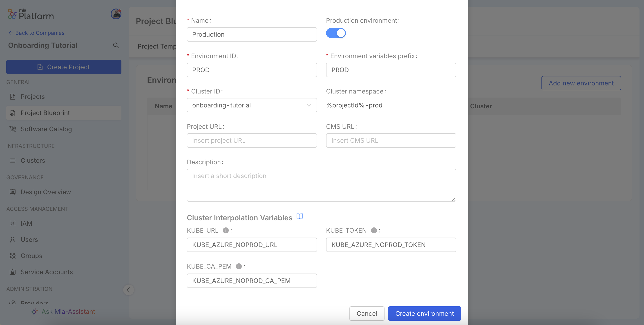The height and width of the screenshot is (325, 644).
Task: Click the KUBE_URL input field
Action: click(x=252, y=245)
